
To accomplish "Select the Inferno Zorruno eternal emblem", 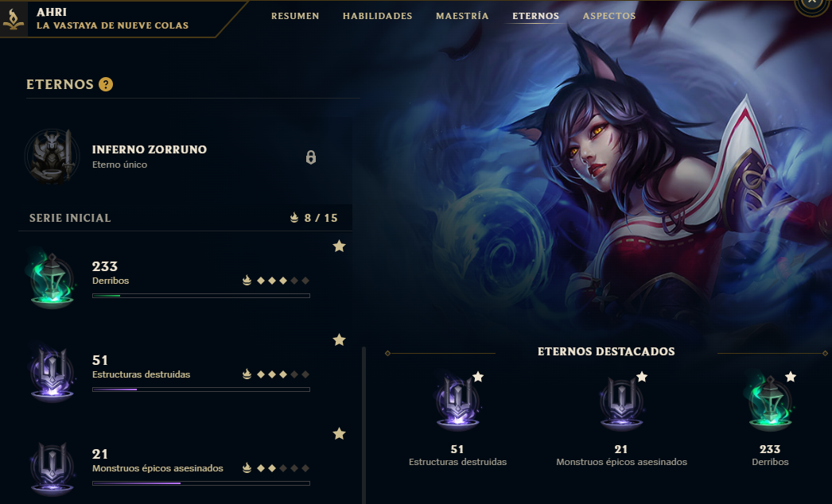I will [52, 157].
